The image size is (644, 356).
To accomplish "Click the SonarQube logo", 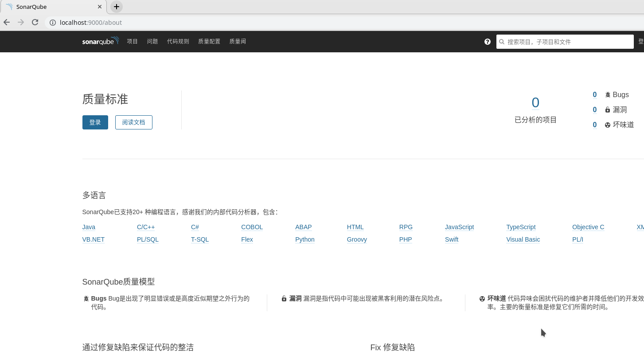I will [x=101, y=41].
